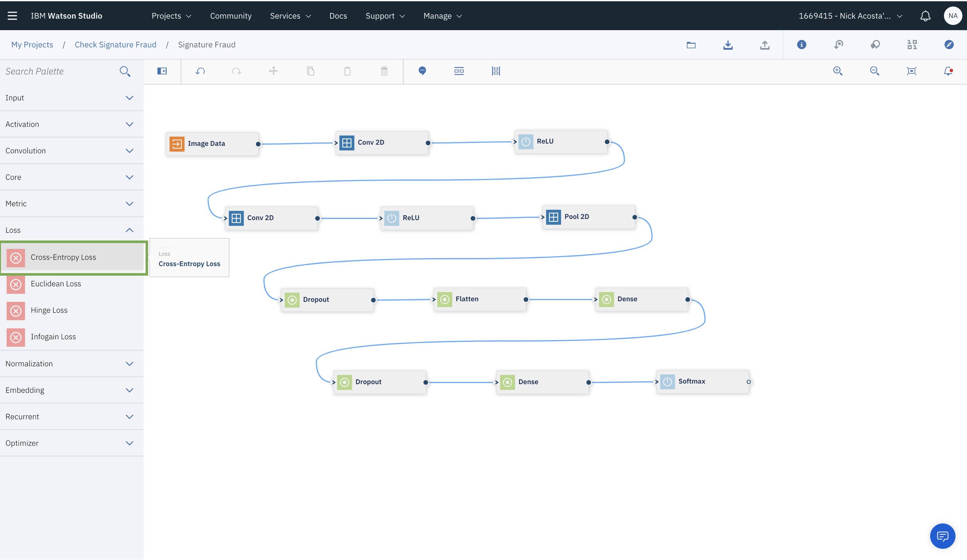Click the copy toolbar icon

coord(310,71)
